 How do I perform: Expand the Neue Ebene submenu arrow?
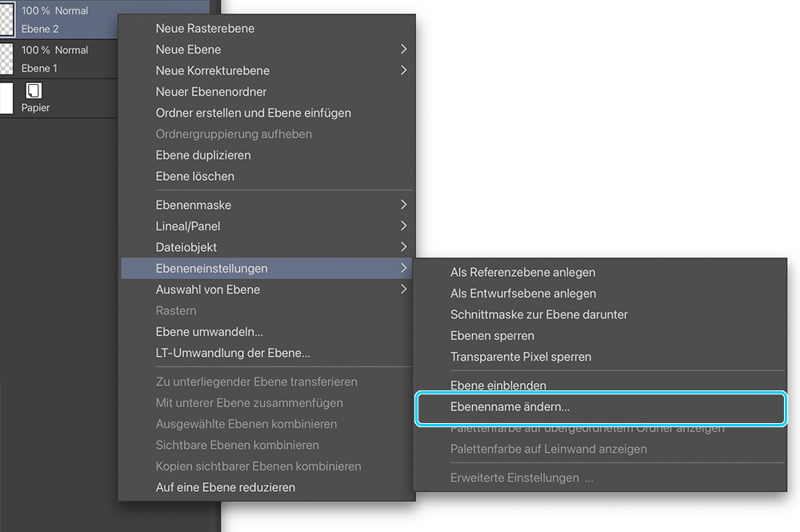click(403, 50)
